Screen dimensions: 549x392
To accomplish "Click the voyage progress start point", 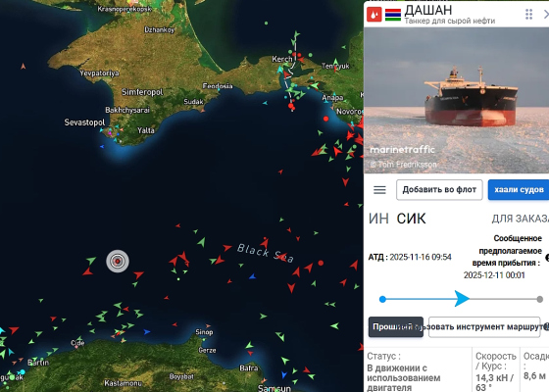I will [x=382, y=299].
